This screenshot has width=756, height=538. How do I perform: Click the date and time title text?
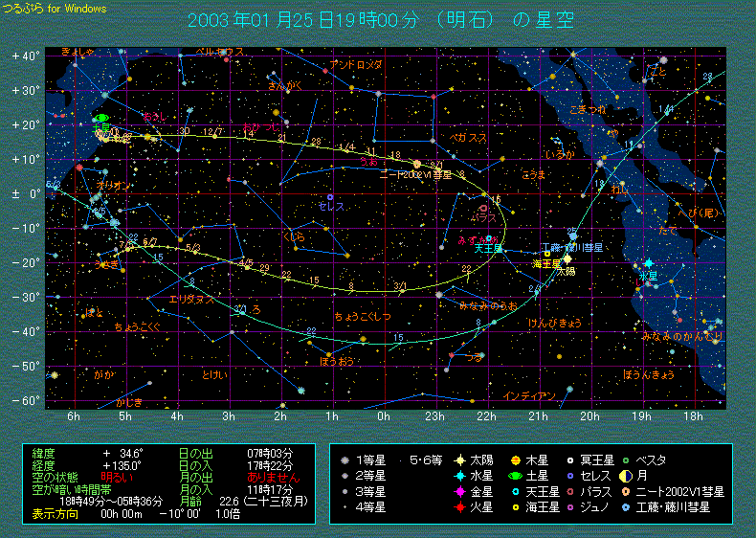tap(381, 20)
